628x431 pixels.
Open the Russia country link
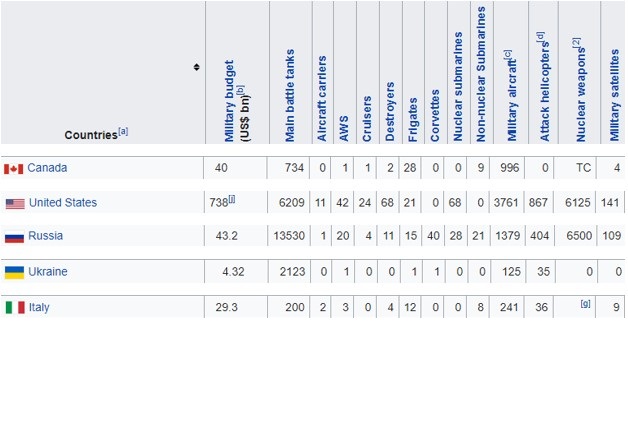pyautogui.click(x=45, y=238)
